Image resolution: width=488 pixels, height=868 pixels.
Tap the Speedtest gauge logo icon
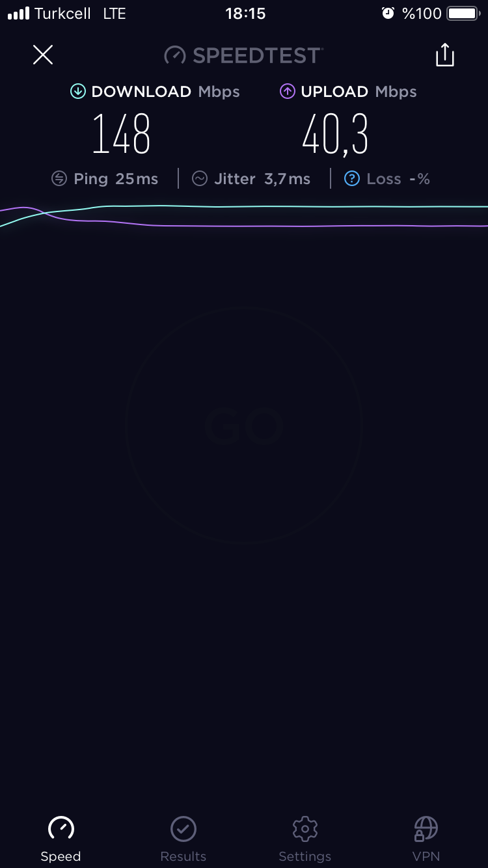[x=175, y=55]
